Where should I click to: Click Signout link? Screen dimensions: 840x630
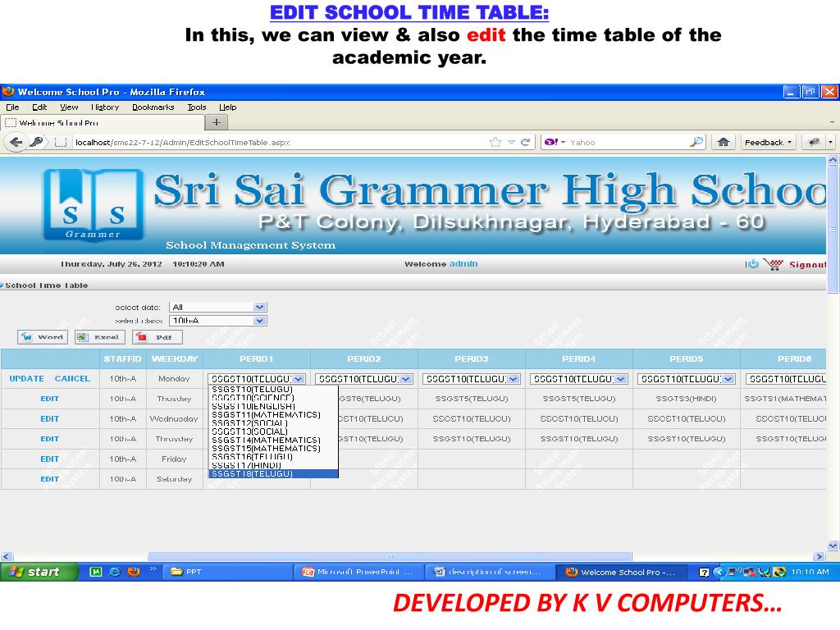(x=808, y=264)
